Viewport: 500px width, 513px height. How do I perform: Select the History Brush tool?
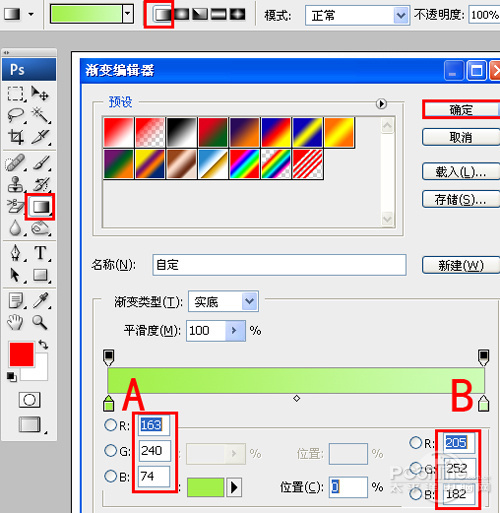point(41,184)
